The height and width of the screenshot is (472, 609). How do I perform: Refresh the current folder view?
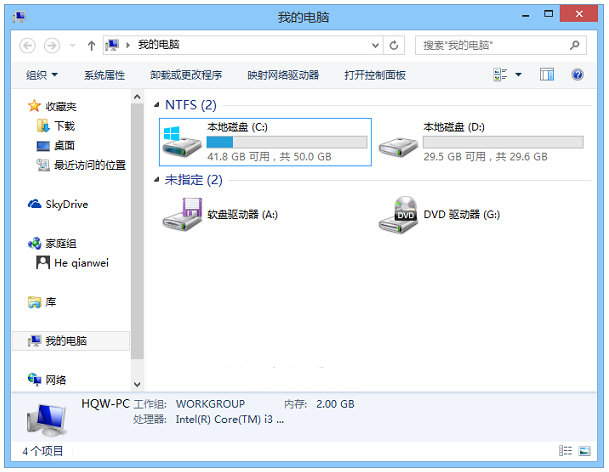click(x=394, y=45)
